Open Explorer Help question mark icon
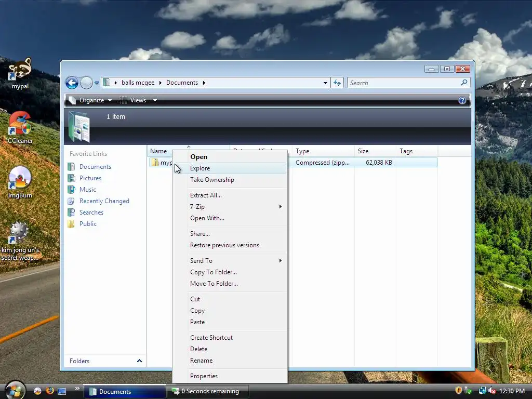 [x=462, y=100]
